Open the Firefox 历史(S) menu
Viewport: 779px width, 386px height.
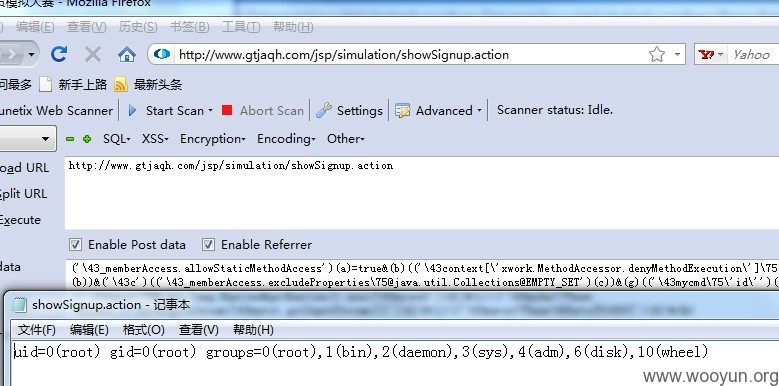click(138, 26)
